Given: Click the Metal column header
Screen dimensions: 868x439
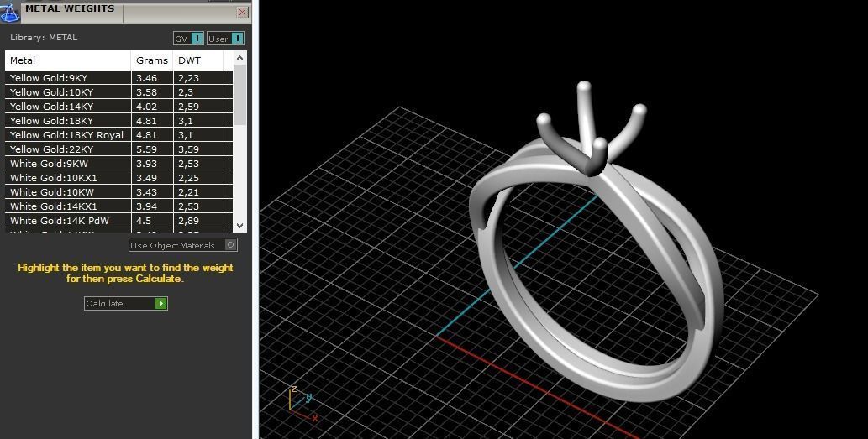Looking at the screenshot, I should [x=68, y=60].
